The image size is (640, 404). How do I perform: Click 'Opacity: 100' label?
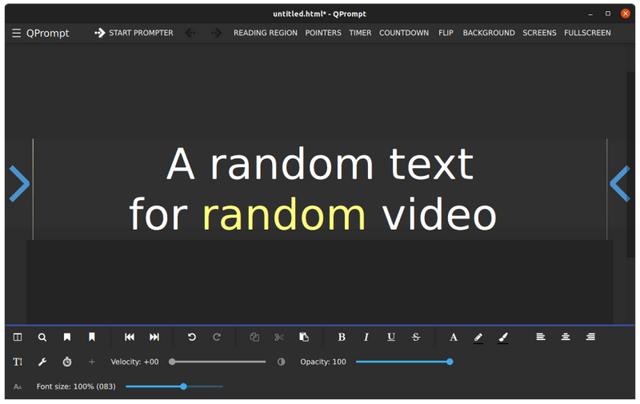[x=323, y=362]
